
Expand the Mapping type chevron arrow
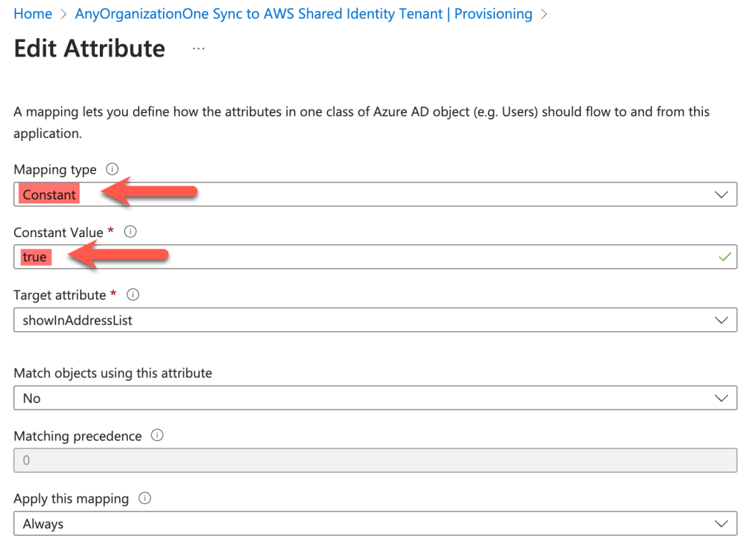723,194
